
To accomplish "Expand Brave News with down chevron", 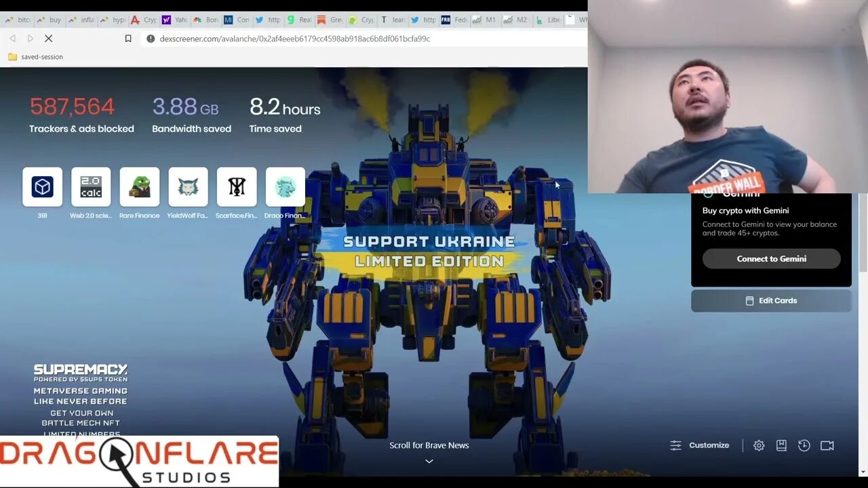I will click(x=429, y=461).
